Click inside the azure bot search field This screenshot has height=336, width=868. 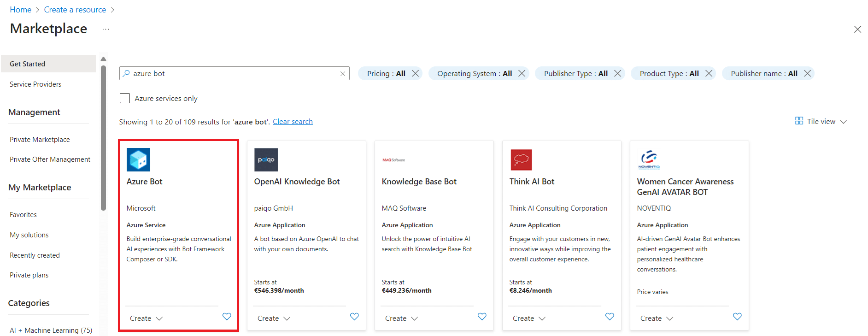pyautogui.click(x=234, y=73)
